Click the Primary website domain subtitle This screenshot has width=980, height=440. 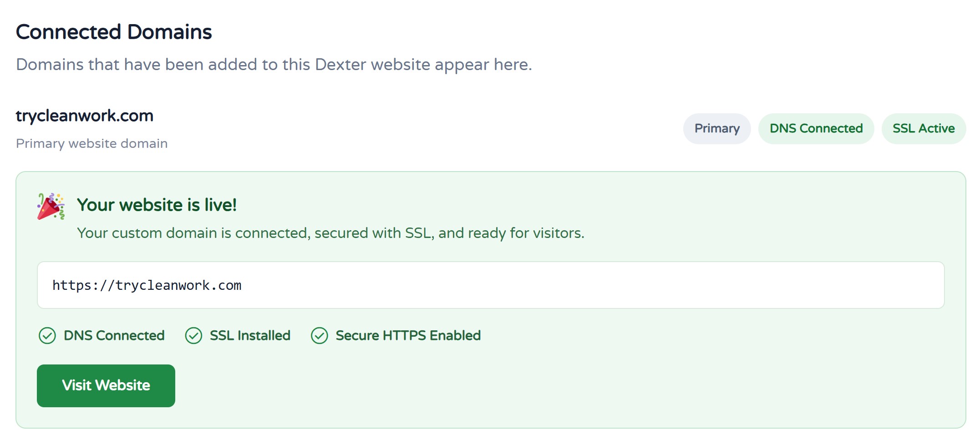(x=92, y=143)
